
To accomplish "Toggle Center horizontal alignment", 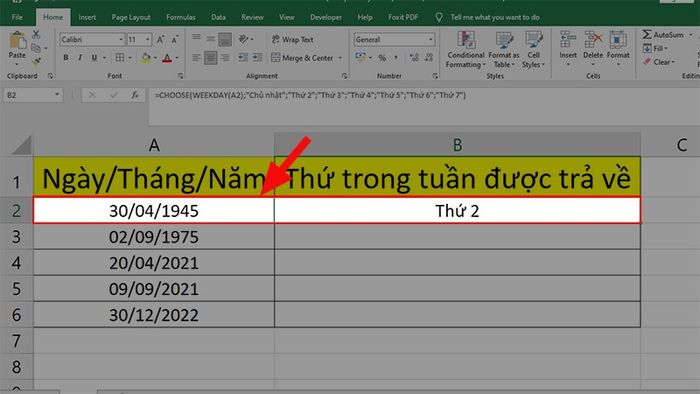I will point(210,58).
